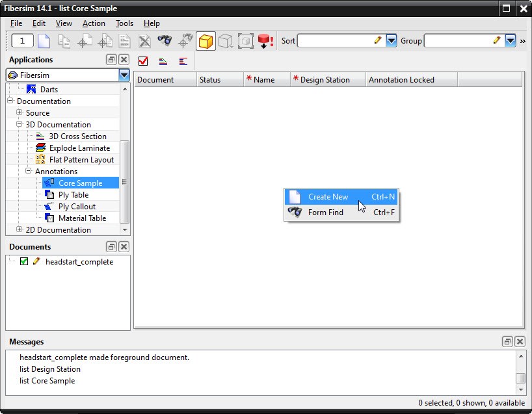Click the checked box next to headstart_complete
Viewport: 532px width, 414px height.
[x=23, y=262]
